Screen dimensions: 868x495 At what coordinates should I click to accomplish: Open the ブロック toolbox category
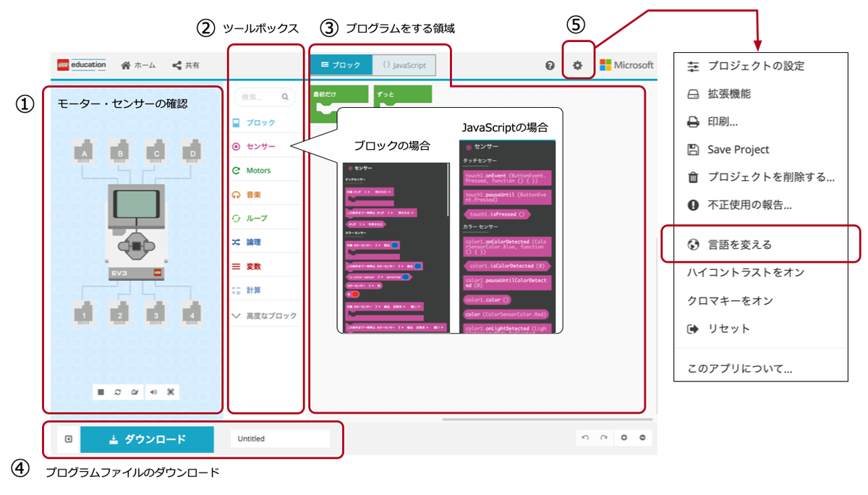263,123
